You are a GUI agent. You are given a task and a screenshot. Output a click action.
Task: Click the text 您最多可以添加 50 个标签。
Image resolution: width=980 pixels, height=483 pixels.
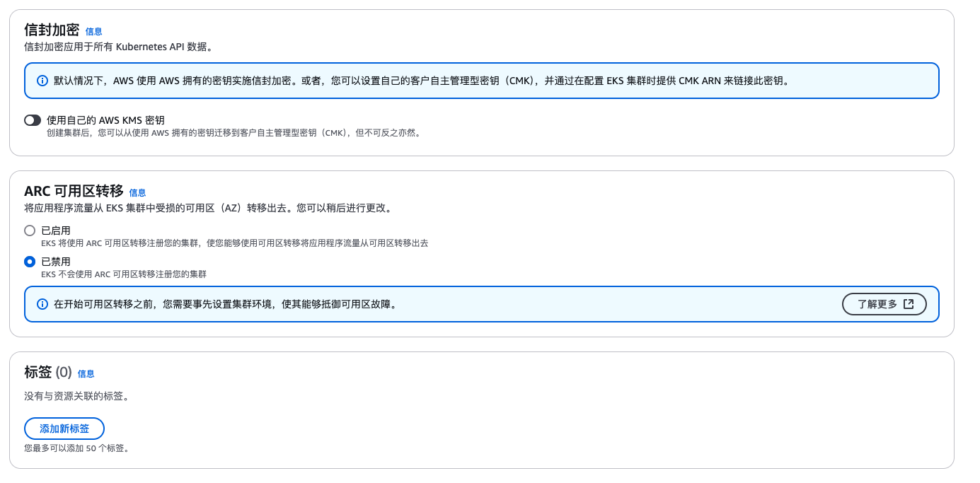coord(76,448)
